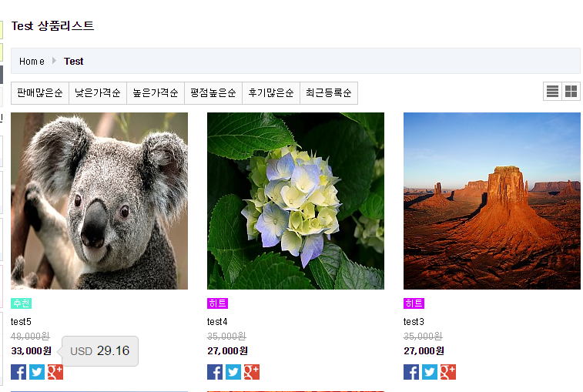
Task: Open the test4 product title link
Action: tap(217, 321)
